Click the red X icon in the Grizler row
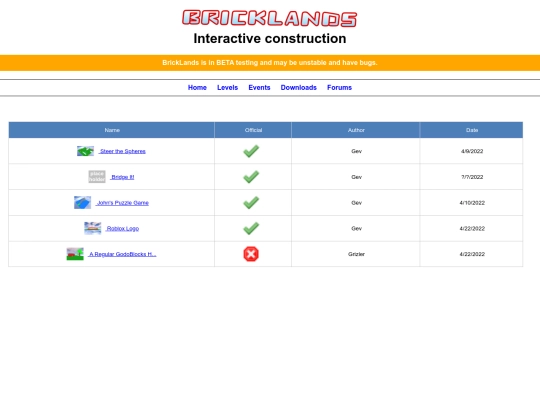The image size is (540, 405). pyautogui.click(x=251, y=254)
